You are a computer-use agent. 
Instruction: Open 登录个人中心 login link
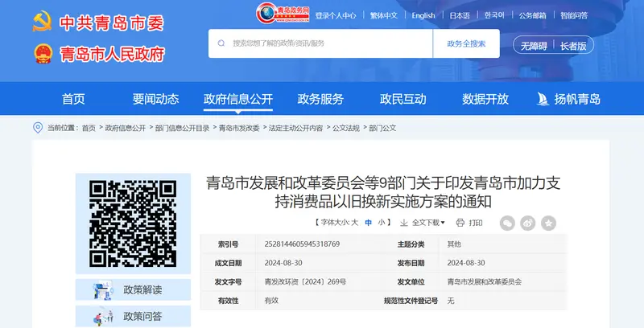click(336, 15)
